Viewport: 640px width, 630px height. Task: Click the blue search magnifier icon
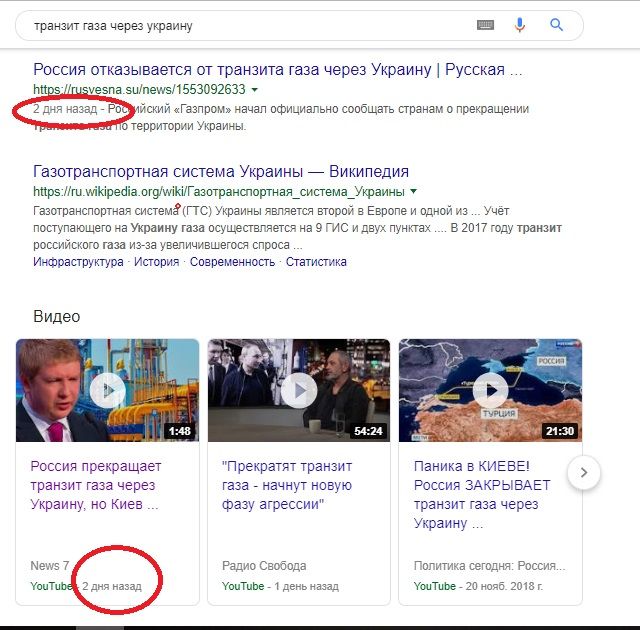pyautogui.click(x=556, y=25)
